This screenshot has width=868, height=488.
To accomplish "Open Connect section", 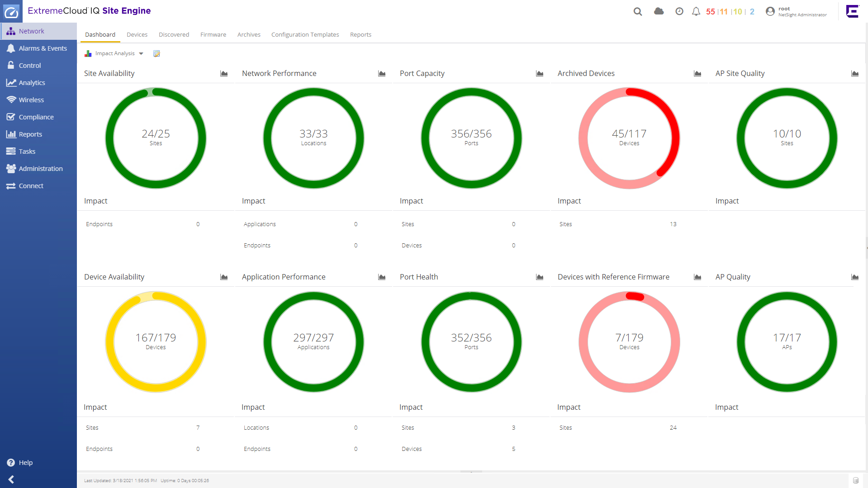I will tap(38, 186).
